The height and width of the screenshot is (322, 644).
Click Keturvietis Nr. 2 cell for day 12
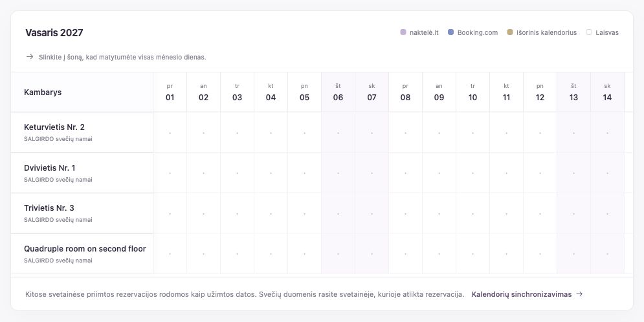pyautogui.click(x=540, y=133)
